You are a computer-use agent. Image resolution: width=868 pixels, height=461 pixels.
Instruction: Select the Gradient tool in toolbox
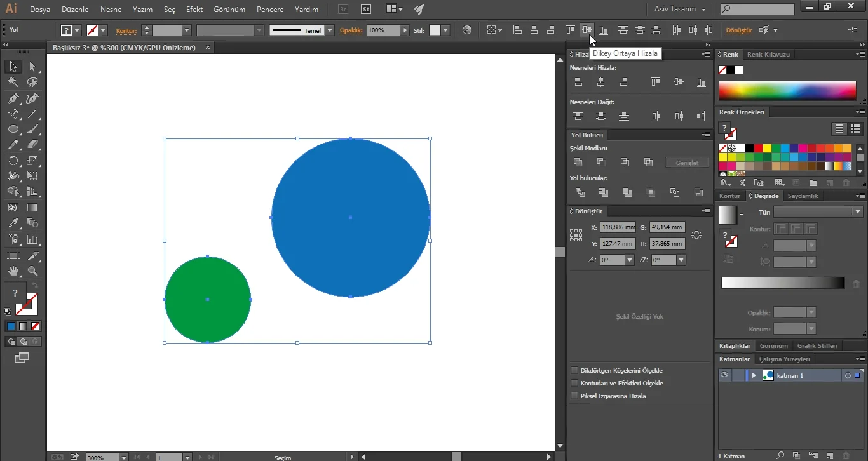pos(32,208)
